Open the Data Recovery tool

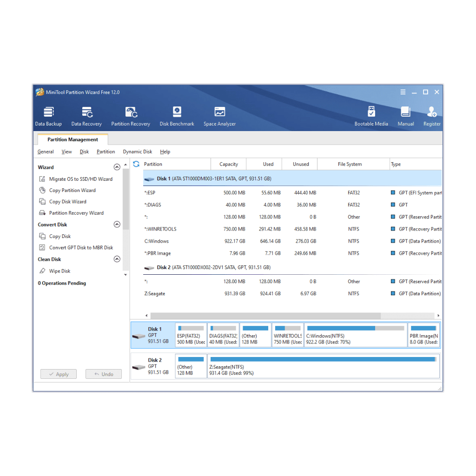[x=86, y=115]
